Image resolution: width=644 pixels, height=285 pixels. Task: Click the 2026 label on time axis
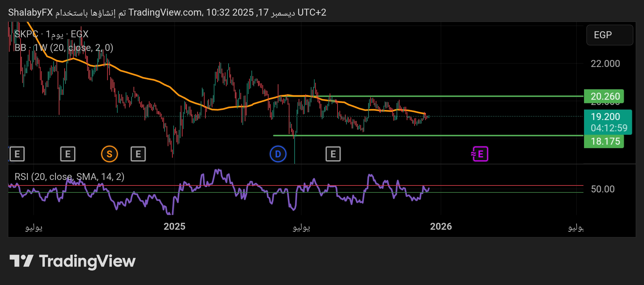point(441,226)
